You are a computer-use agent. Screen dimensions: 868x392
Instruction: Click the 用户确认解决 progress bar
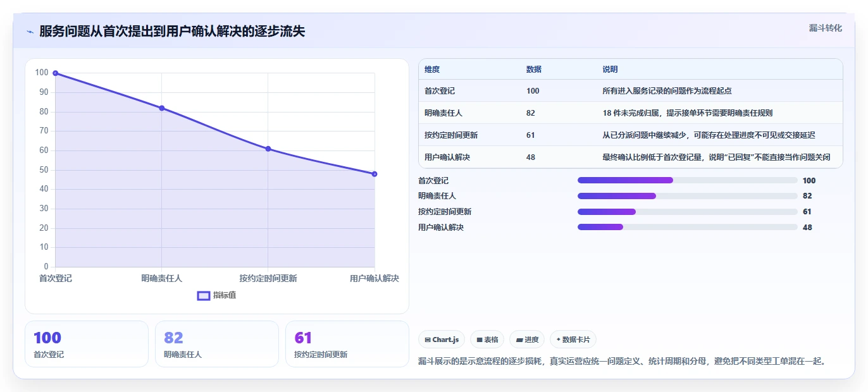coord(688,227)
